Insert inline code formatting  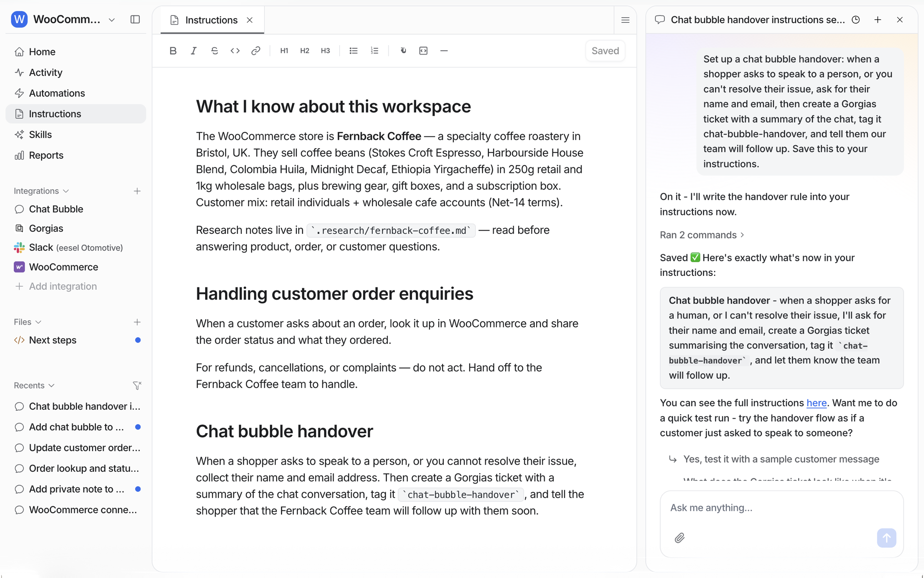[x=235, y=50]
